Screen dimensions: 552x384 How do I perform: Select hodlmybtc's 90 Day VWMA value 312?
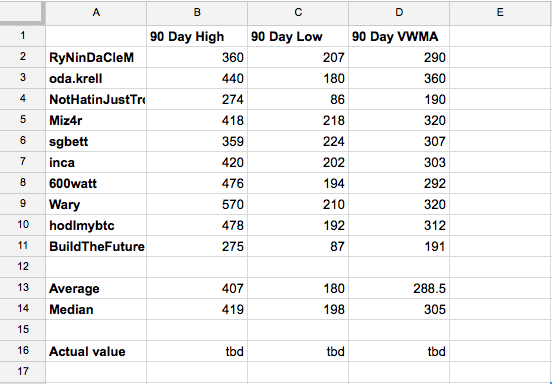click(399, 225)
